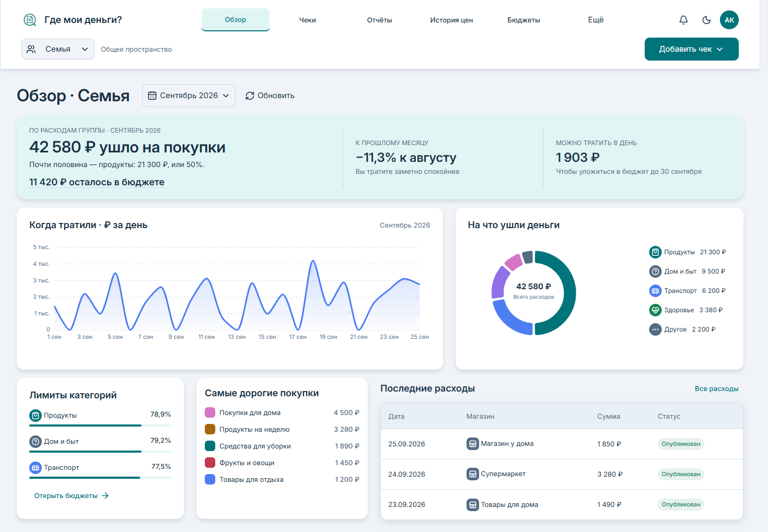Expand the Семья workspace dropdown

[x=58, y=49]
